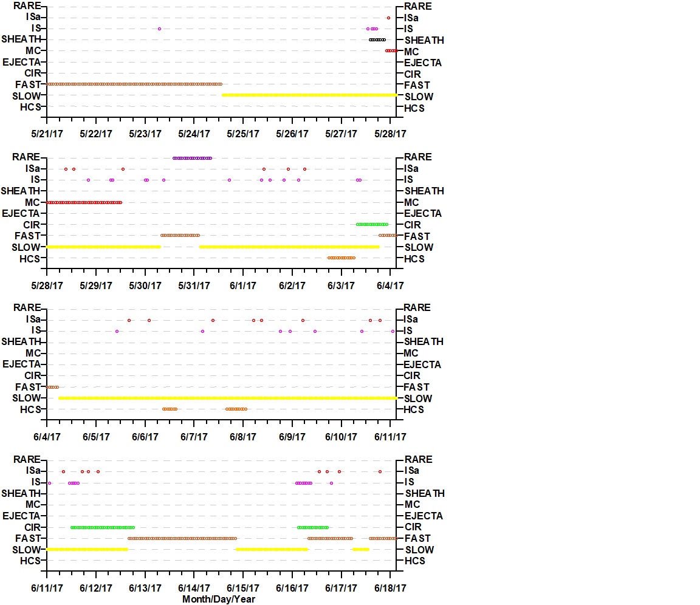The image size is (700, 605).
Task: Click the red MC band starting 5/28/17
Action: (x=84, y=202)
